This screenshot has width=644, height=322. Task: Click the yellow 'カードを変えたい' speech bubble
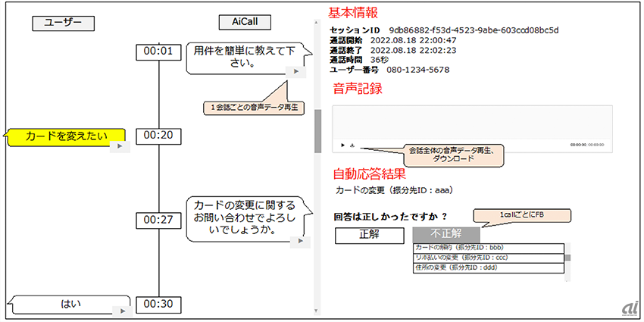[64, 137]
